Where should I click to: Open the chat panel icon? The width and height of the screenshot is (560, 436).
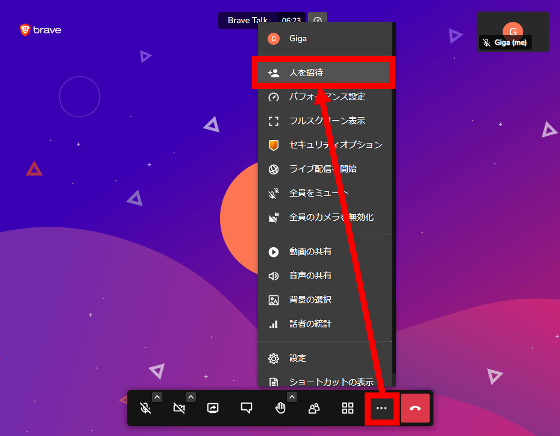(246, 408)
